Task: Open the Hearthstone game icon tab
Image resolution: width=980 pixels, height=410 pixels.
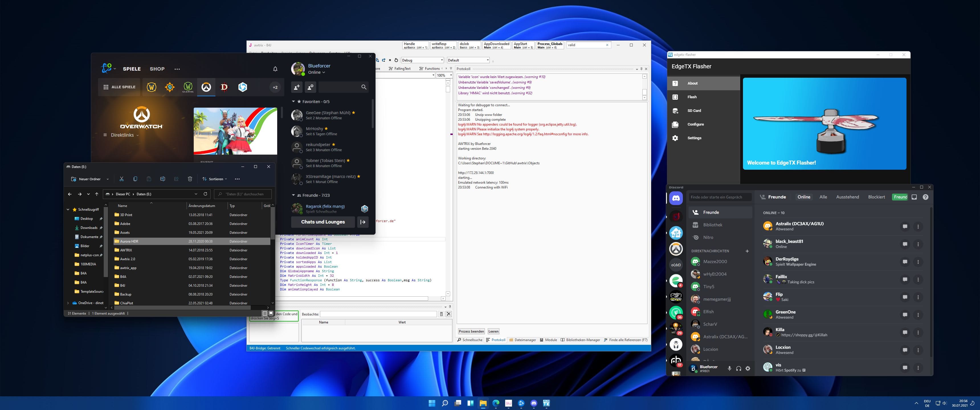Action: click(x=170, y=87)
